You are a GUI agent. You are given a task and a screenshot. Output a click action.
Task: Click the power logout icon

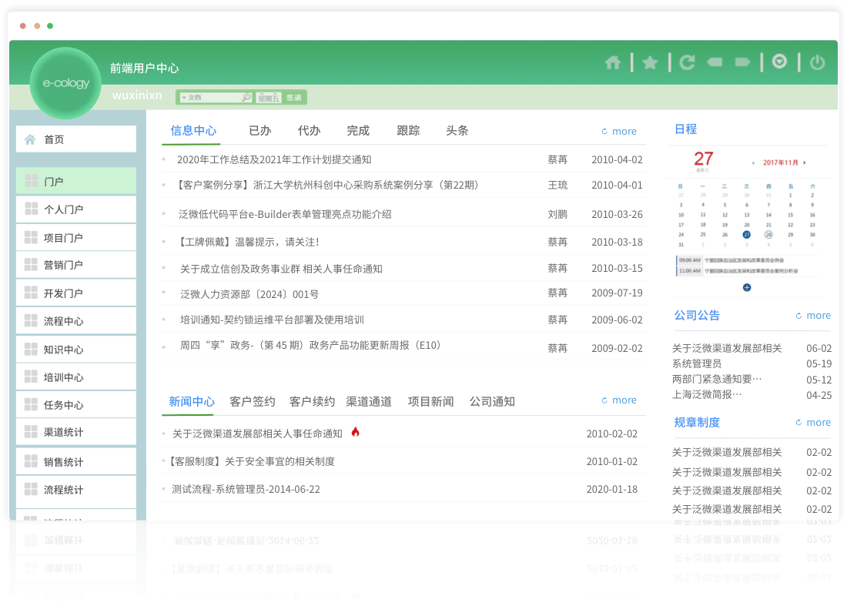818,62
